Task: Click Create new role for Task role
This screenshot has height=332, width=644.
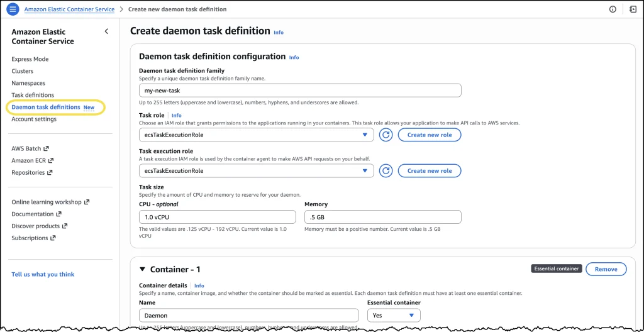Action: click(x=429, y=135)
